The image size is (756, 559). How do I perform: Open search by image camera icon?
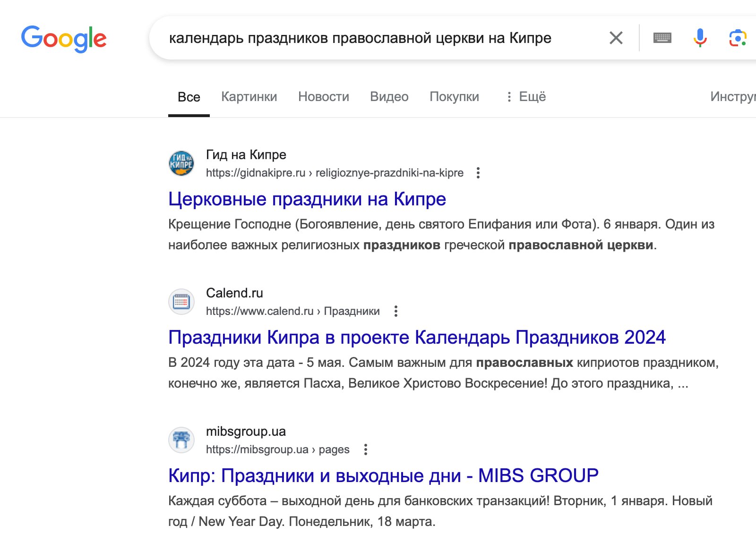pyautogui.click(x=737, y=38)
